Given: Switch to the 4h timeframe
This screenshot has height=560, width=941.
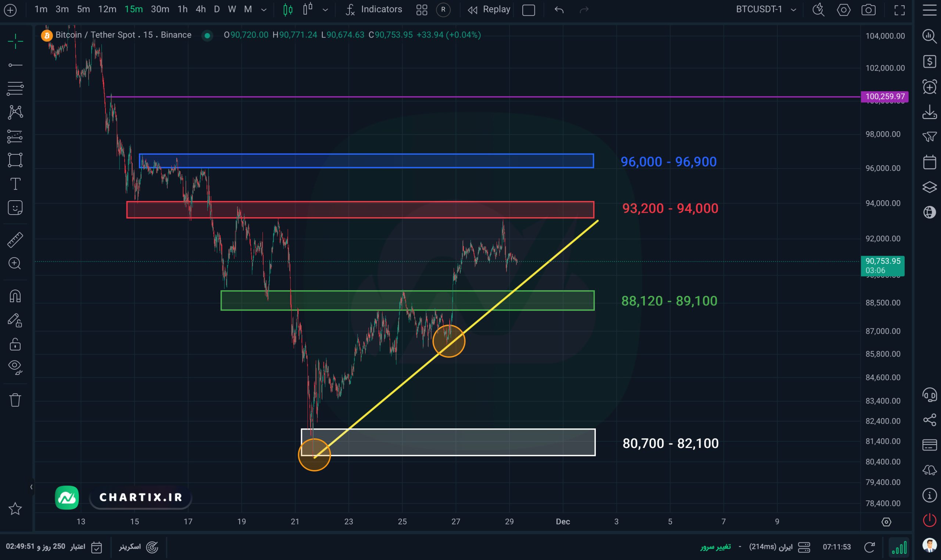Looking at the screenshot, I should point(200,10).
